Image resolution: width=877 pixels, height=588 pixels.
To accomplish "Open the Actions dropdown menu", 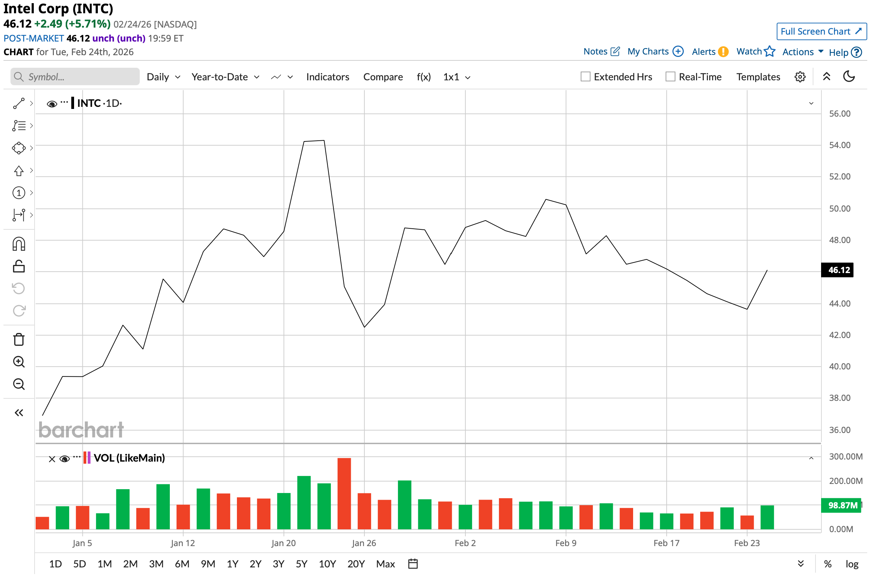I will pos(802,52).
